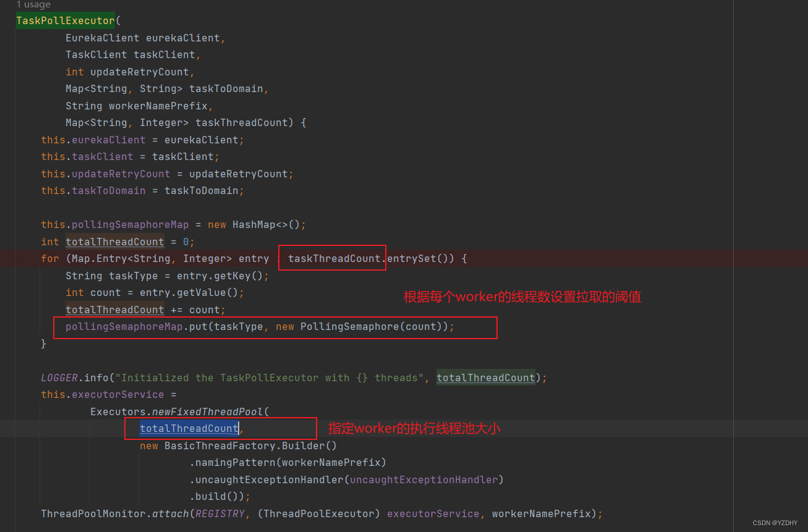Screen dimensions: 808x532
Task: Click "taskType" argument in the put call
Action: [238, 327]
